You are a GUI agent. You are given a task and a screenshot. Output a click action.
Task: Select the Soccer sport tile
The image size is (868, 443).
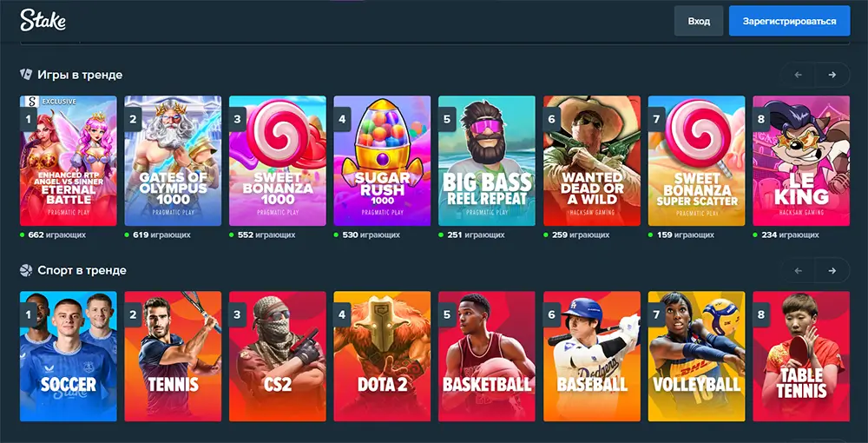pos(68,356)
